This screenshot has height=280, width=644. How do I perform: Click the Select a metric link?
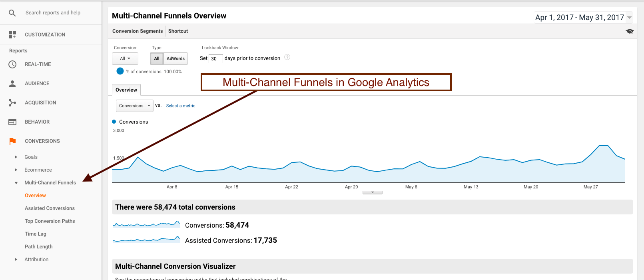181,106
